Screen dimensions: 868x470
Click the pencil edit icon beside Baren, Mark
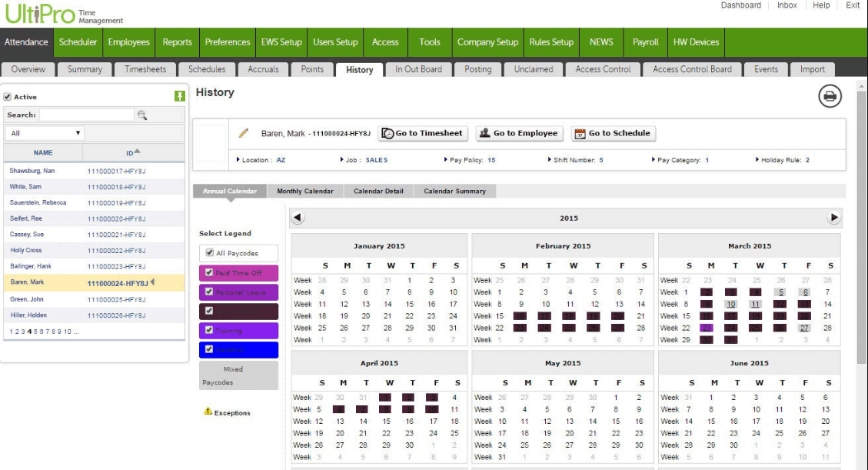244,133
